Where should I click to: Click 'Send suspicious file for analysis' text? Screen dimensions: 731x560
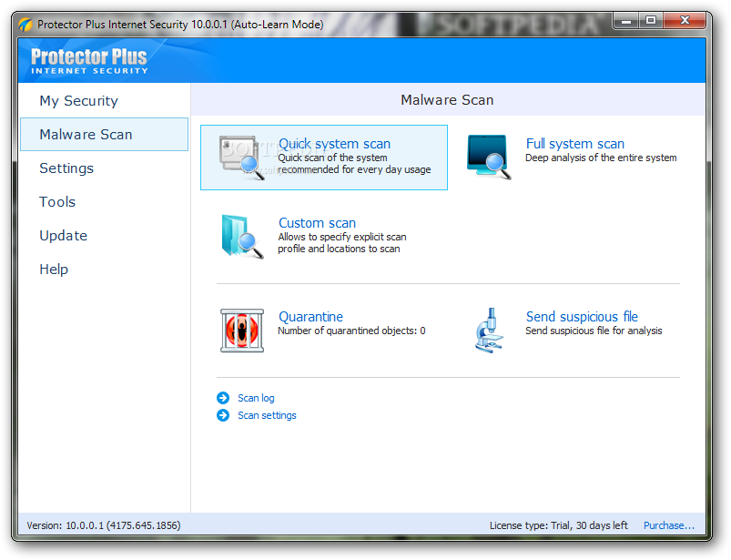pyautogui.click(x=594, y=331)
